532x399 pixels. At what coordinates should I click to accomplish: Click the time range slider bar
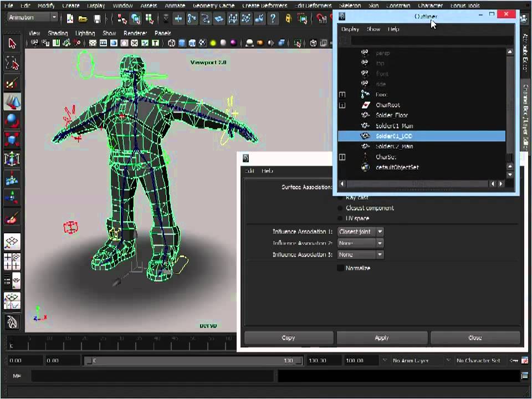pos(194,361)
